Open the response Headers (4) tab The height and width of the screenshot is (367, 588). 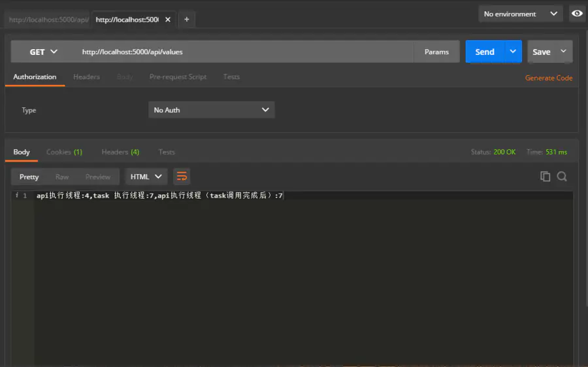click(x=120, y=152)
